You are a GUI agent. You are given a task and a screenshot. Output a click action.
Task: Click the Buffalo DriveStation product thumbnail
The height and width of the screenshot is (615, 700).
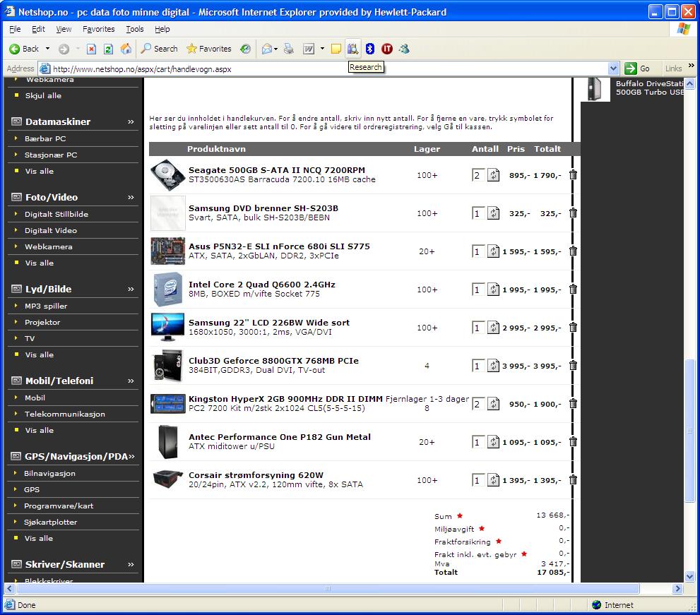point(595,88)
